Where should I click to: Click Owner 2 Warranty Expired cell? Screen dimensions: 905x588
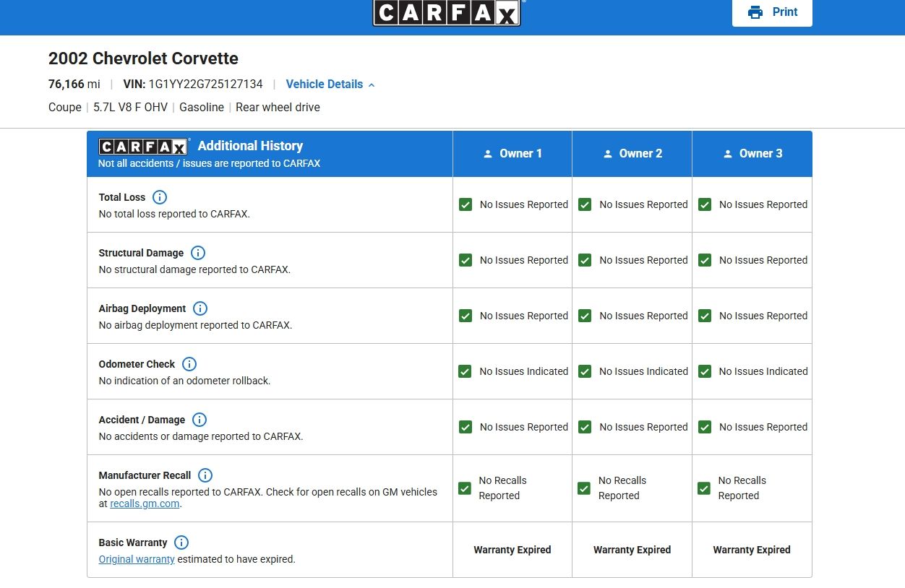pos(632,550)
